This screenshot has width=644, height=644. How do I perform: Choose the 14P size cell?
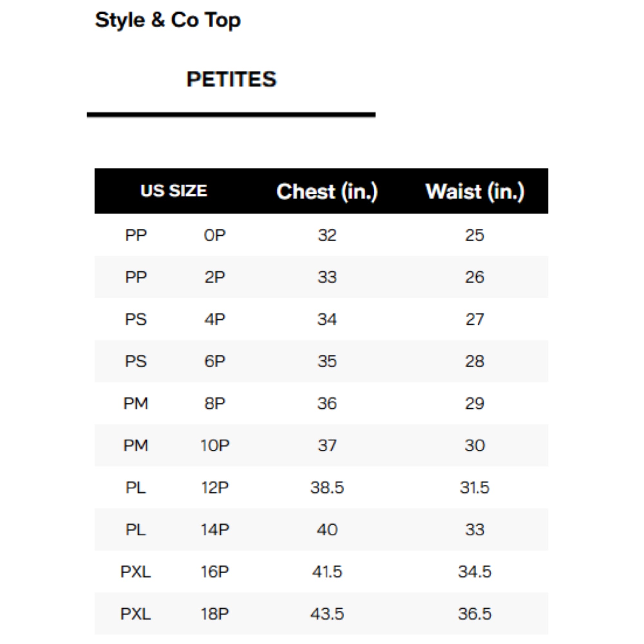[x=215, y=529]
